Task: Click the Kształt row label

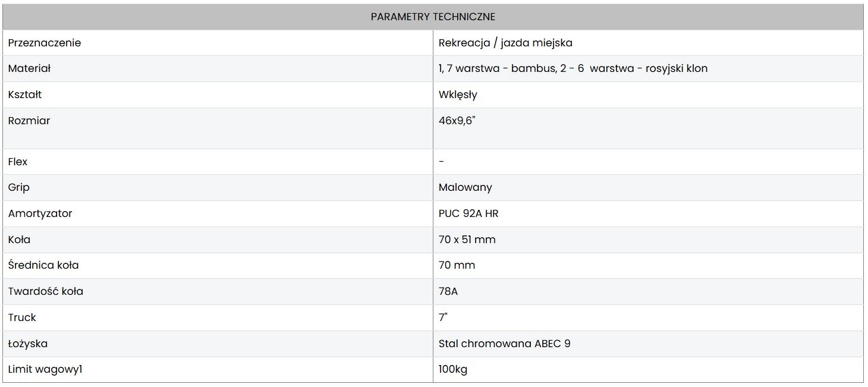Action: pos(25,95)
